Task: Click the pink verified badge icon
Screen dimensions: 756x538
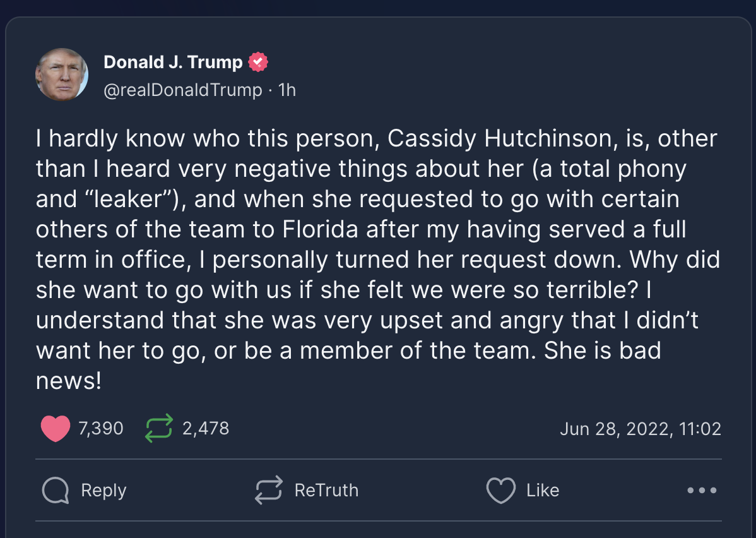Action: pyautogui.click(x=258, y=62)
